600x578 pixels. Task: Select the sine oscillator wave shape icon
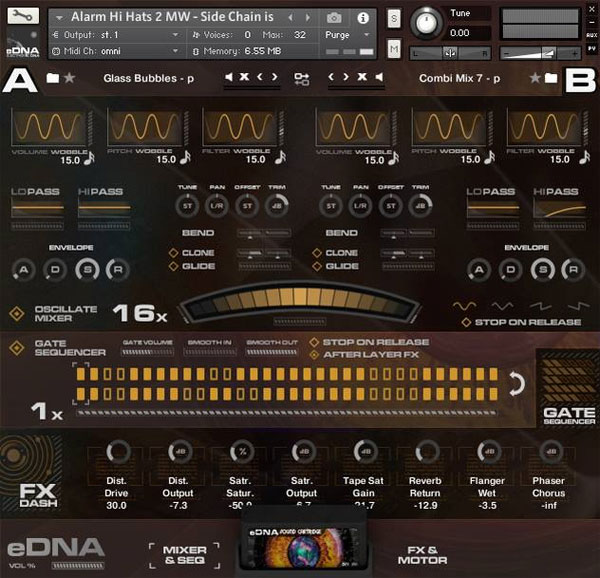tap(466, 304)
